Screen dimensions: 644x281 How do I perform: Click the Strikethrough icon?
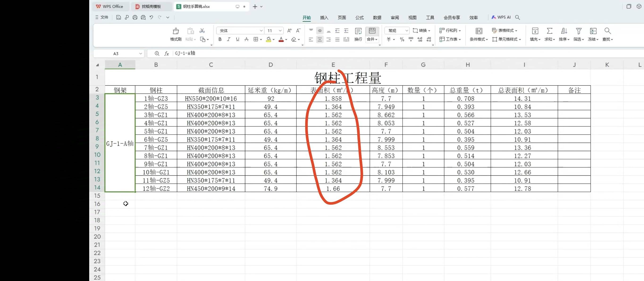246,39
